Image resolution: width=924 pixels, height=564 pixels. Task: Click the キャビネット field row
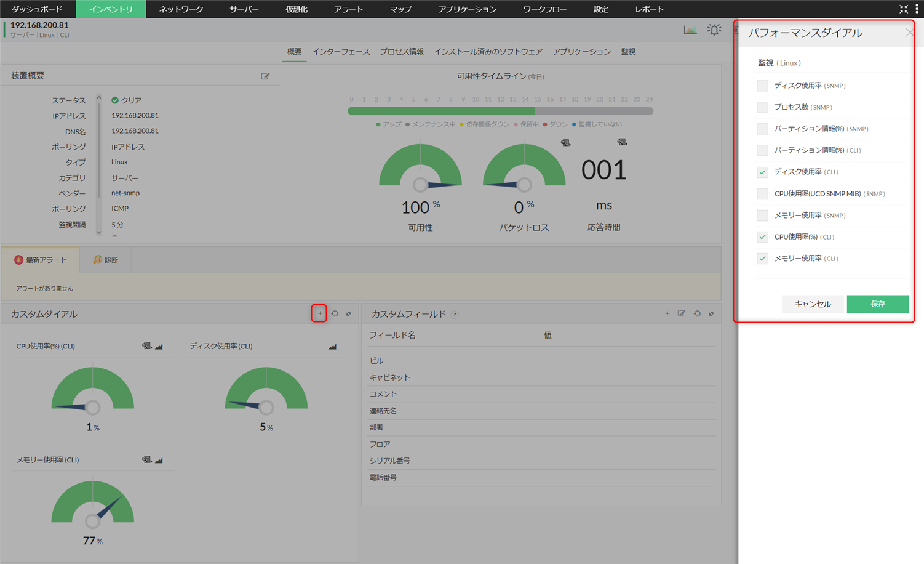[x=541, y=377]
